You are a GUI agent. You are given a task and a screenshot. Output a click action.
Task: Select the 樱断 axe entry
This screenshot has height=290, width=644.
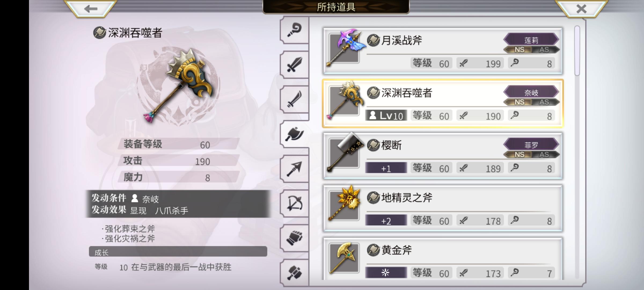click(x=443, y=156)
